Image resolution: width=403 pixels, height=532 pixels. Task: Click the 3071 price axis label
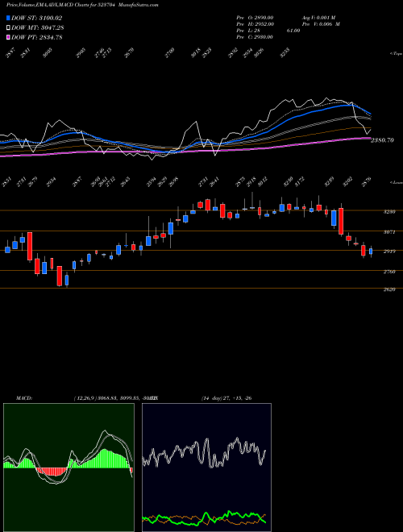pos(389,232)
